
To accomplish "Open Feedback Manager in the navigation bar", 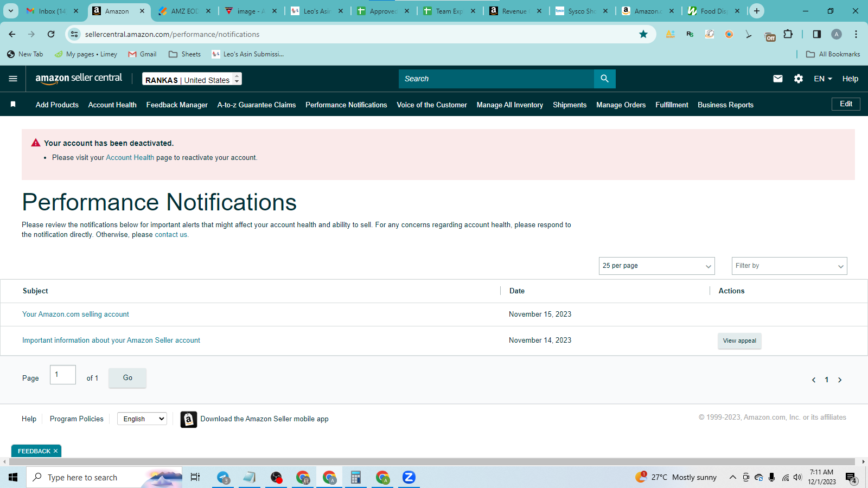I will (x=177, y=105).
